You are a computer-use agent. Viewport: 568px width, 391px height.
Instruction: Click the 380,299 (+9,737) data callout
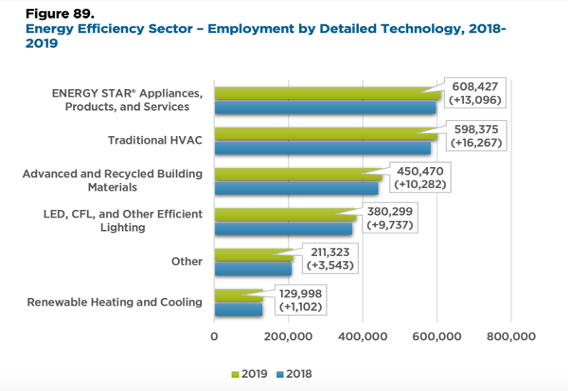(x=390, y=218)
